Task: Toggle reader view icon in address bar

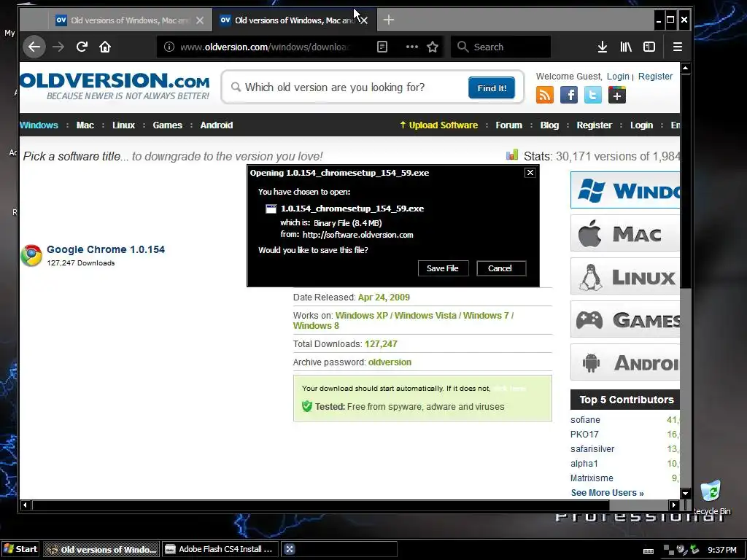Action: (x=382, y=47)
